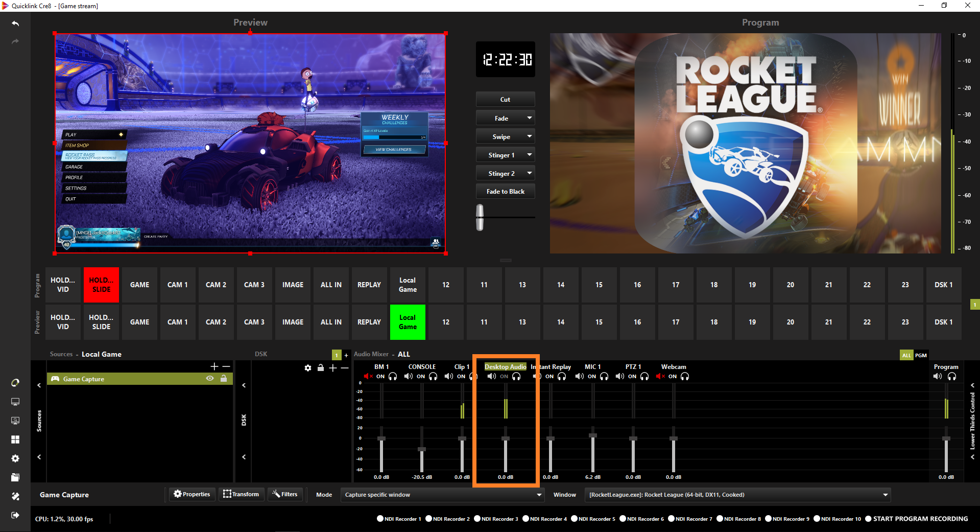Open the Quicklink logo icon in the sidebar
Image resolution: width=980 pixels, height=532 pixels.
[15, 383]
